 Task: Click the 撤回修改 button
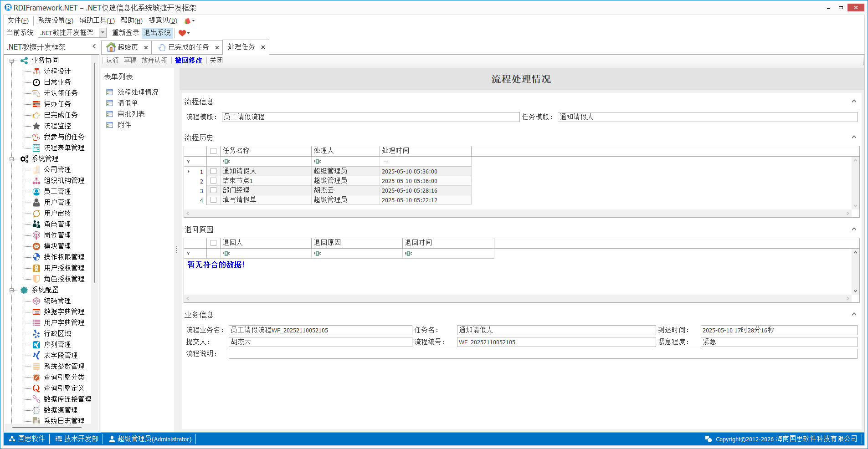pyautogui.click(x=188, y=60)
